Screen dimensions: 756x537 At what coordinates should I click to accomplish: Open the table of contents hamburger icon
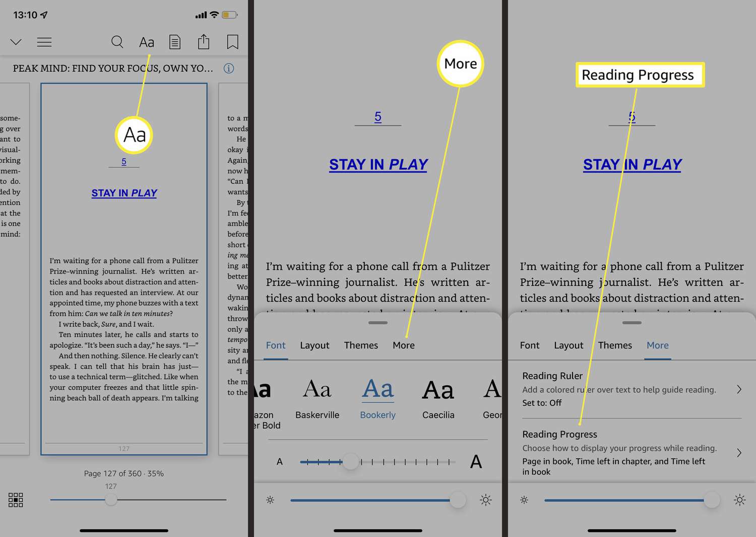44,42
